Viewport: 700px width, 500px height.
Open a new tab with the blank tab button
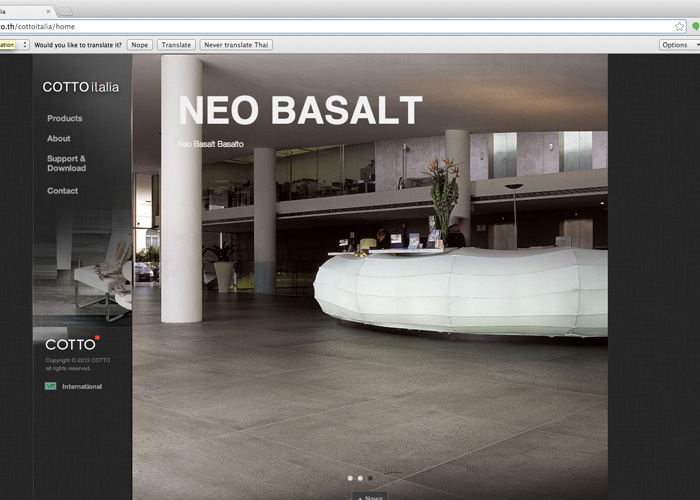pos(65,12)
